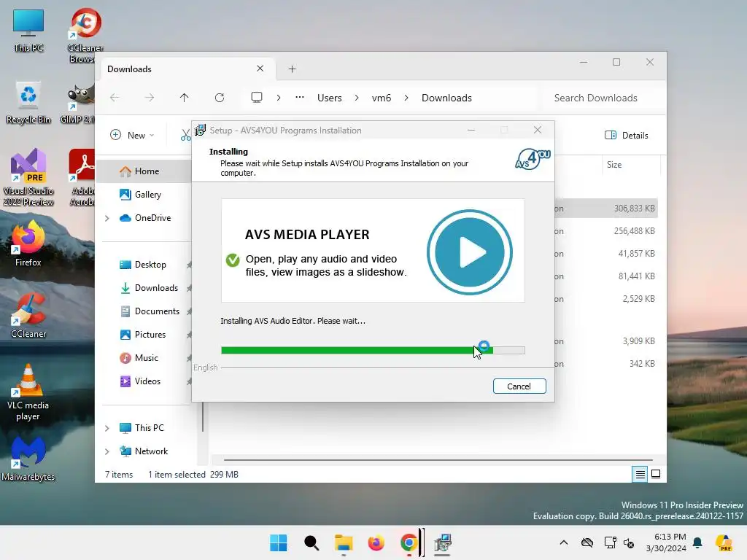Image resolution: width=747 pixels, height=560 pixels.
Task: Add a new File Explorer tab
Action: point(292,69)
